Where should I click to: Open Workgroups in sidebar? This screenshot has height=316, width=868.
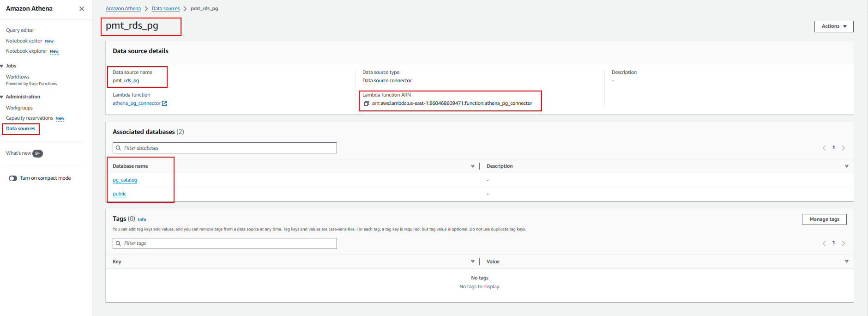pos(19,108)
